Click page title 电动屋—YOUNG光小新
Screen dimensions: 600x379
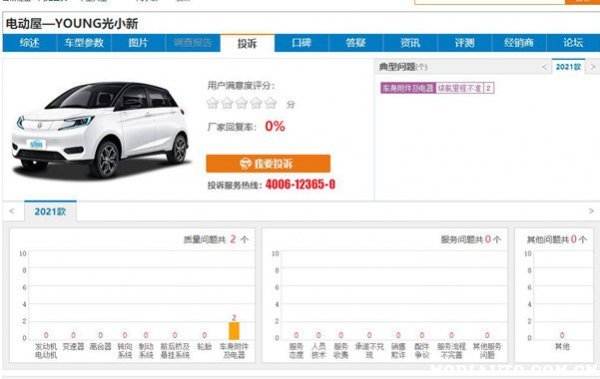(x=72, y=24)
